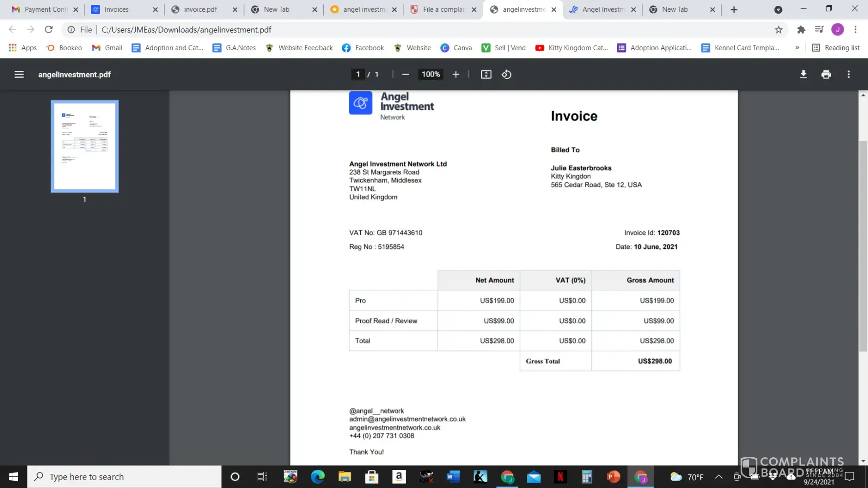Viewport: 868px width, 488px height.
Task: Switch to the File a complaint tab
Action: coord(443,9)
